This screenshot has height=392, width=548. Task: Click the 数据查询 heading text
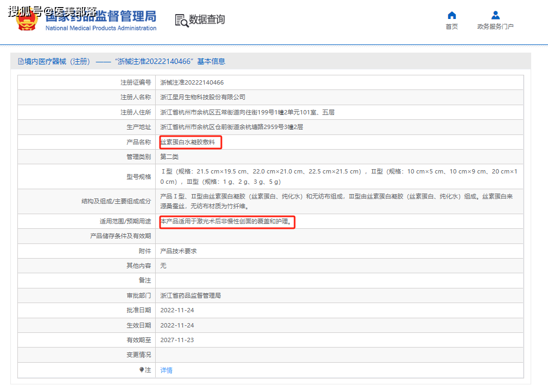click(206, 20)
